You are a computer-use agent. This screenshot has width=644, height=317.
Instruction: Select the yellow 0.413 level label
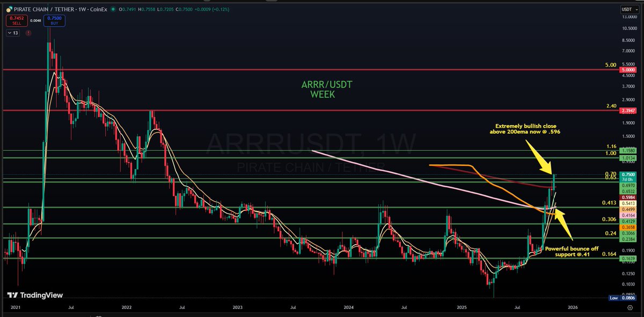(x=609, y=204)
